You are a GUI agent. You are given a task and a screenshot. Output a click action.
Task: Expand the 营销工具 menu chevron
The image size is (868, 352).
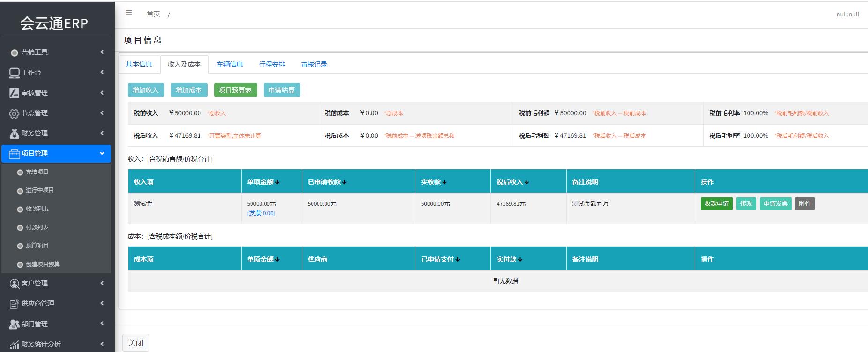pyautogui.click(x=102, y=52)
